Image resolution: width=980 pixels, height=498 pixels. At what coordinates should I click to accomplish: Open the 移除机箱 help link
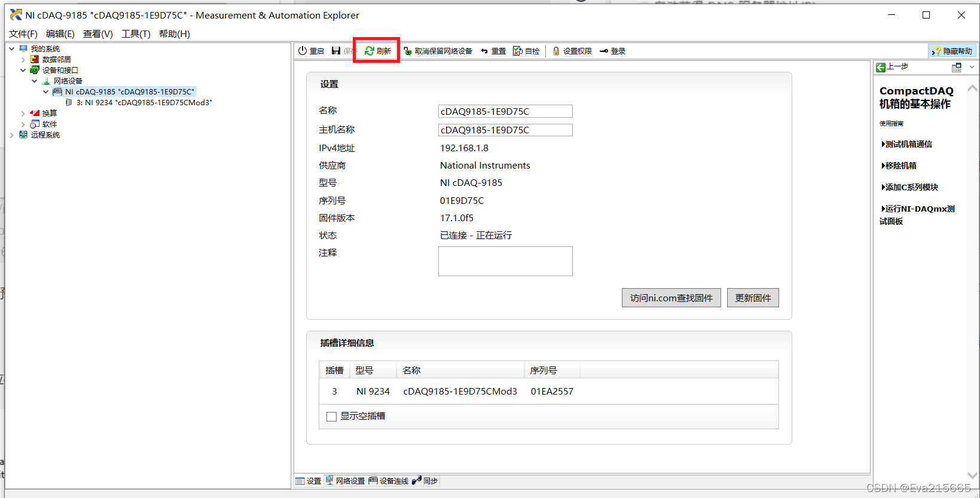pyautogui.click(x=899, y=166)
